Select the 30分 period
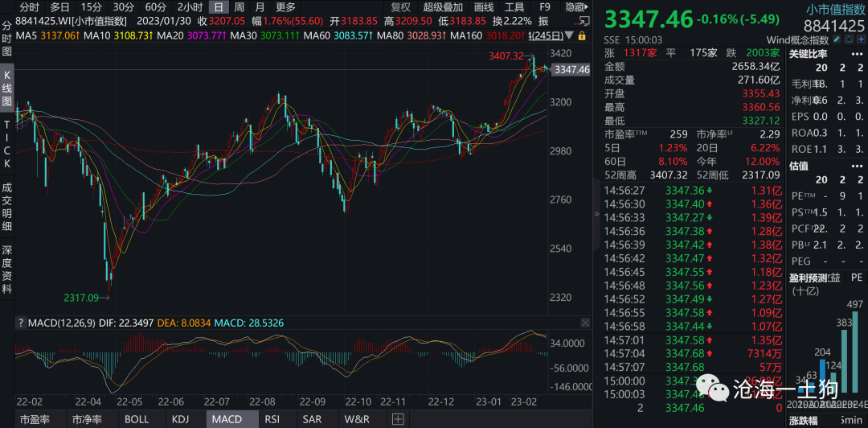 pos(123,7)
